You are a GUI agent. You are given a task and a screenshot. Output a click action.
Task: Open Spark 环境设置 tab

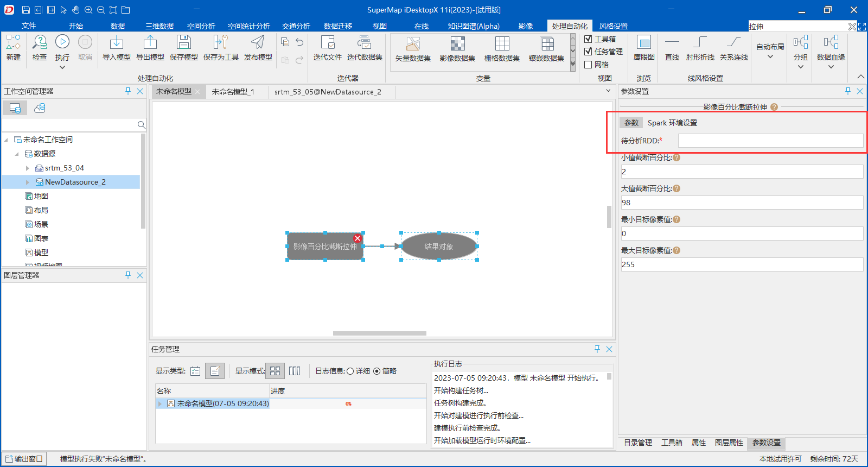coord(672,123)
